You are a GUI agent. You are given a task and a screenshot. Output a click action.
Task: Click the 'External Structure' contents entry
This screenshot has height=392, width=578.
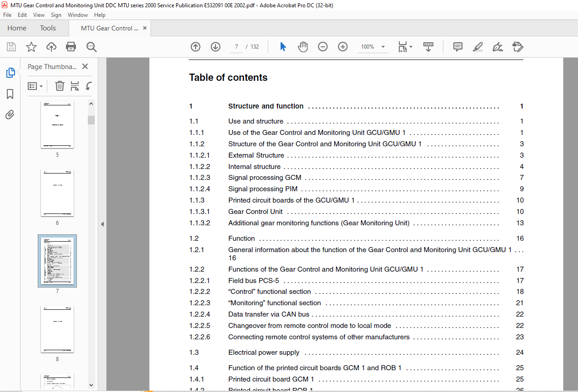tap(256, 155)
